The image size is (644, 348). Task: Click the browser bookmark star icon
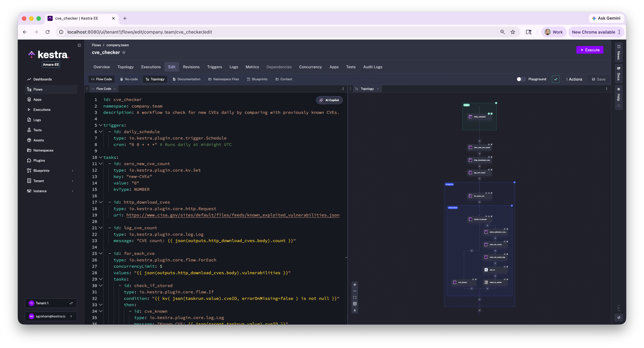click(512, 32)
